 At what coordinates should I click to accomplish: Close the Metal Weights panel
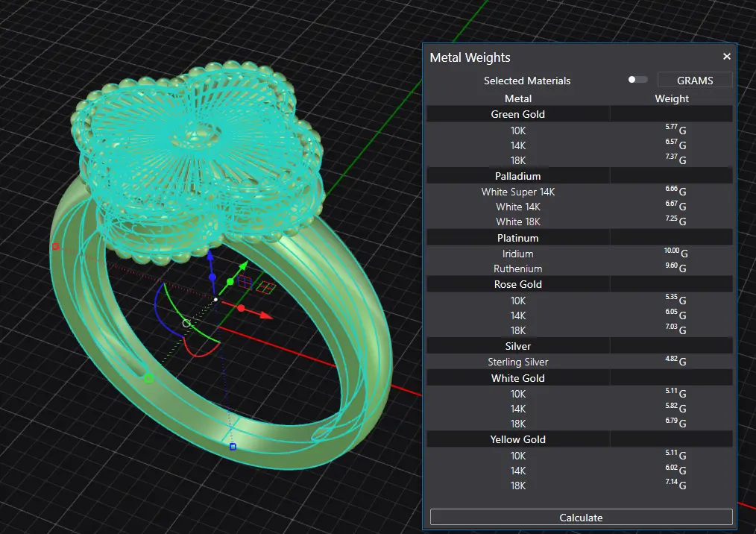727,57
